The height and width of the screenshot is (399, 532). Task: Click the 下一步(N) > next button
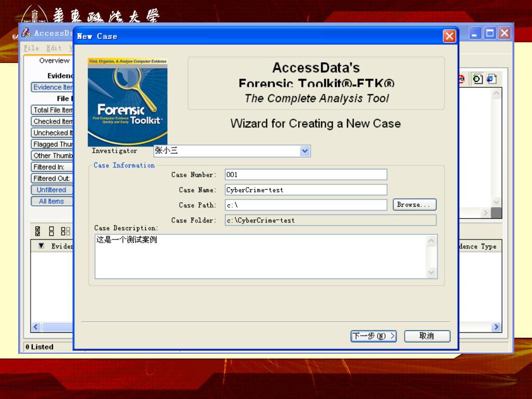(374, 336)
